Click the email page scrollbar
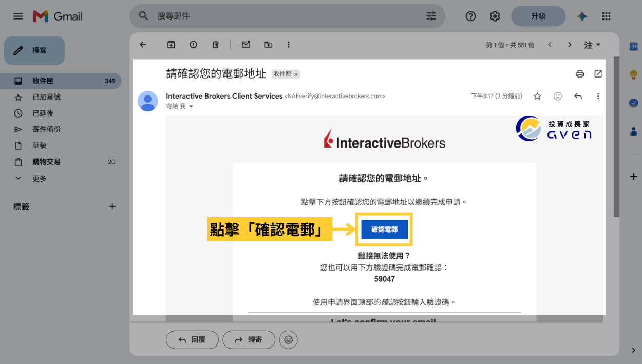This screenshot has width=642, height=364. pyautogui.click(x=616, y=137)
